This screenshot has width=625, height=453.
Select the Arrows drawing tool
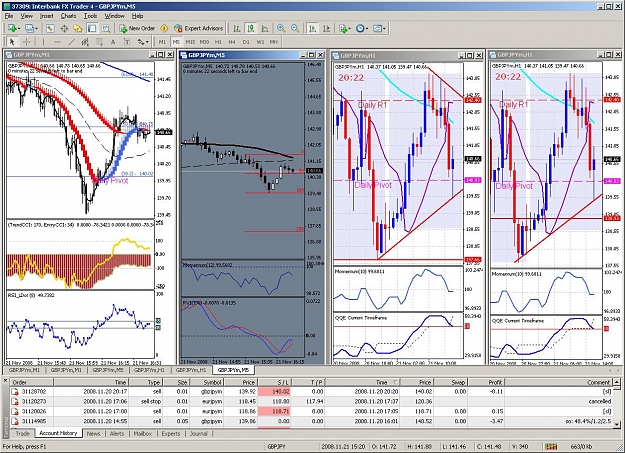pos(141,41)
